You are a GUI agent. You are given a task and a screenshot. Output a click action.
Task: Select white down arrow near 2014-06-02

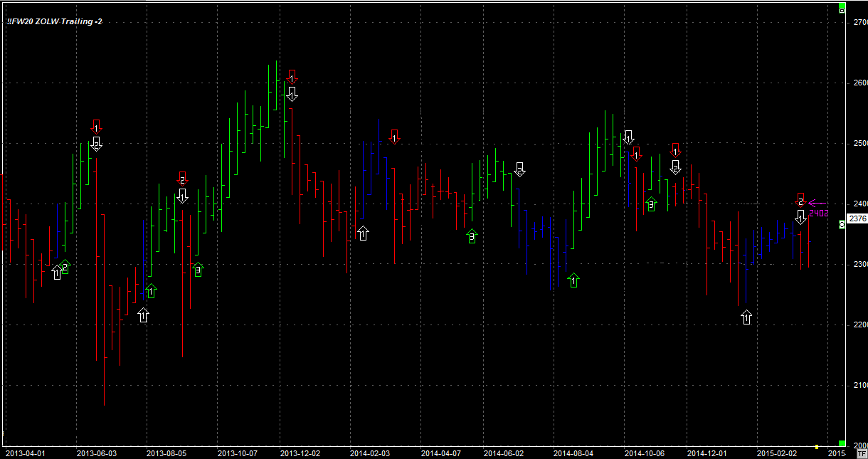point(519,169)
